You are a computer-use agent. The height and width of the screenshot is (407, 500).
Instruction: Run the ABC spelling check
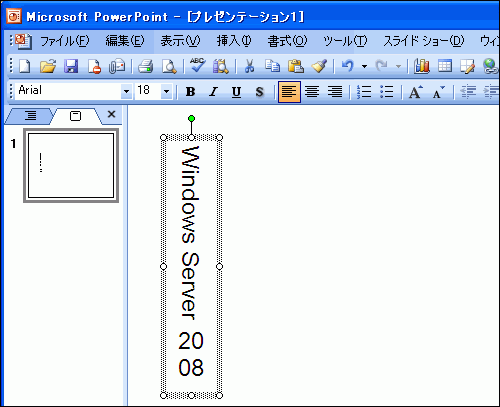197,65
